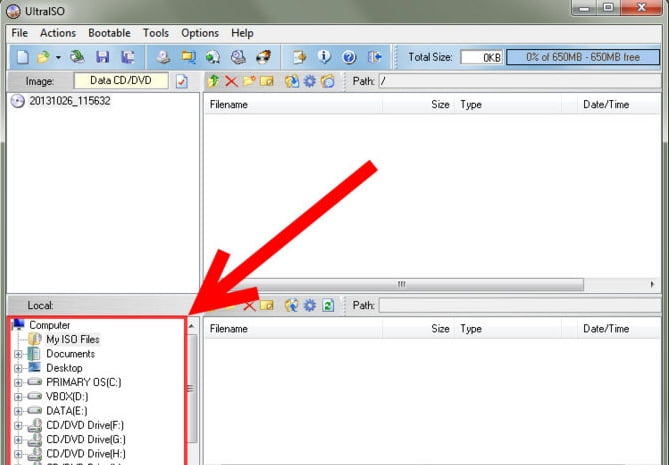Expand the DATA(E:) drive node
Image resolution: width=669 pixels, height=465 pixels.
(x=18, y=411)
